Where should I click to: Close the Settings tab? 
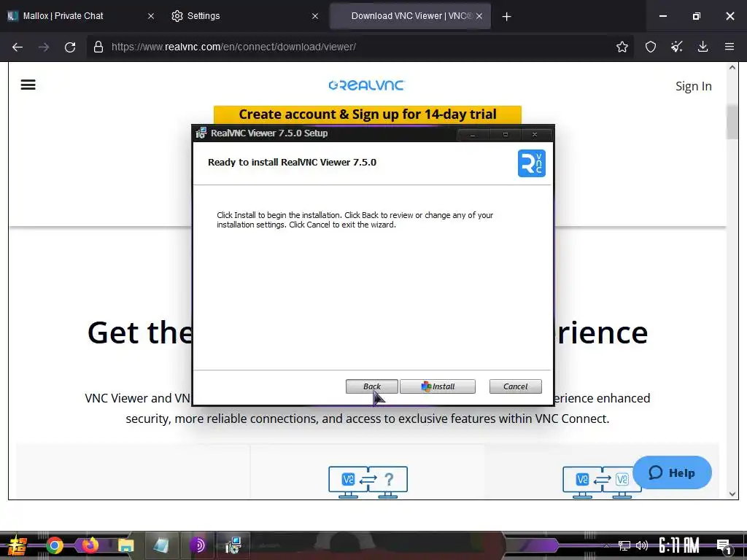(315, 16)
